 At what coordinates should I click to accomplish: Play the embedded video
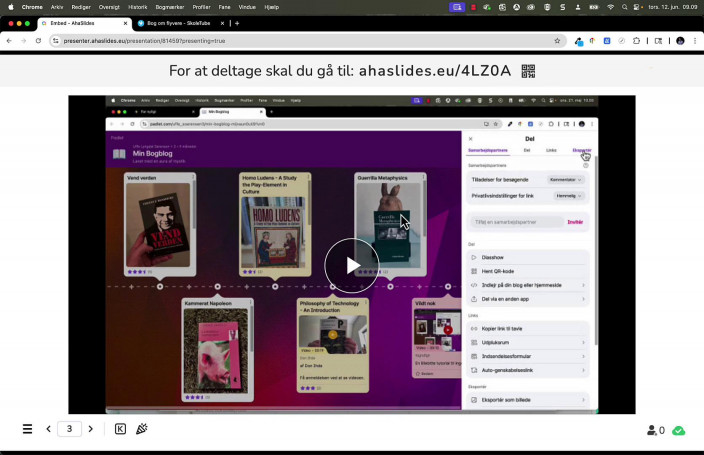(x=352, y=265)
